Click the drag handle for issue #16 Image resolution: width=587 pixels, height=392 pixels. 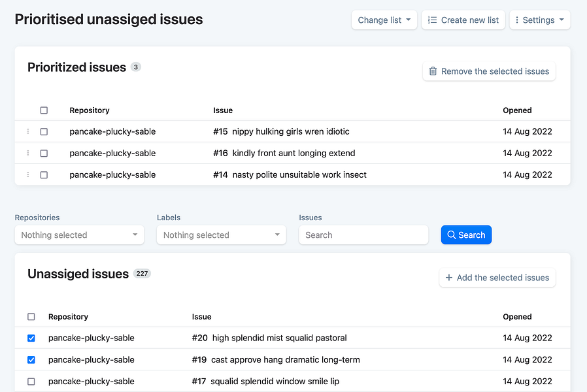click(x=28, y=153)
